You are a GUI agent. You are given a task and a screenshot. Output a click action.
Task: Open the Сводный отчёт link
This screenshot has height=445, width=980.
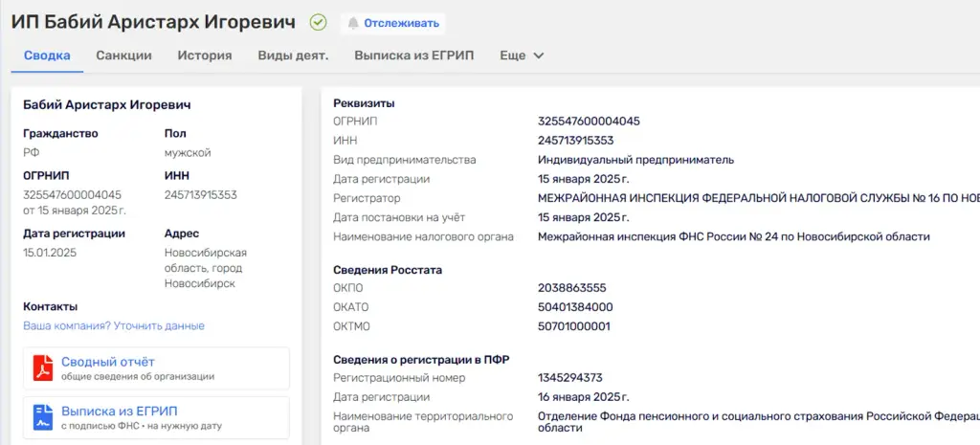(x=107, y=362)
